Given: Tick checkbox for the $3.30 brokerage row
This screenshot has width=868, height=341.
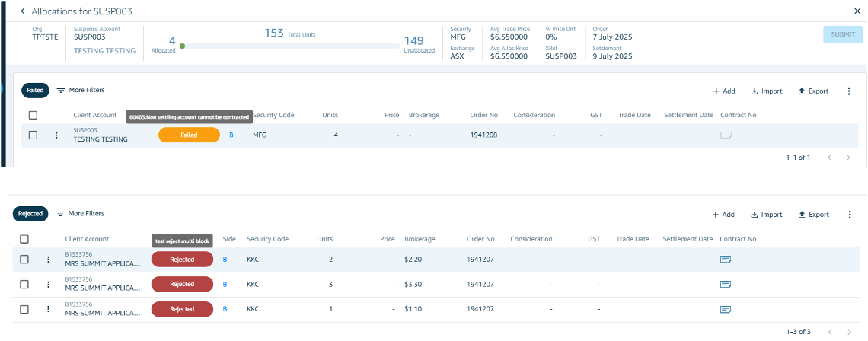Looking at the screenshot, I should (x=24, y=285).
